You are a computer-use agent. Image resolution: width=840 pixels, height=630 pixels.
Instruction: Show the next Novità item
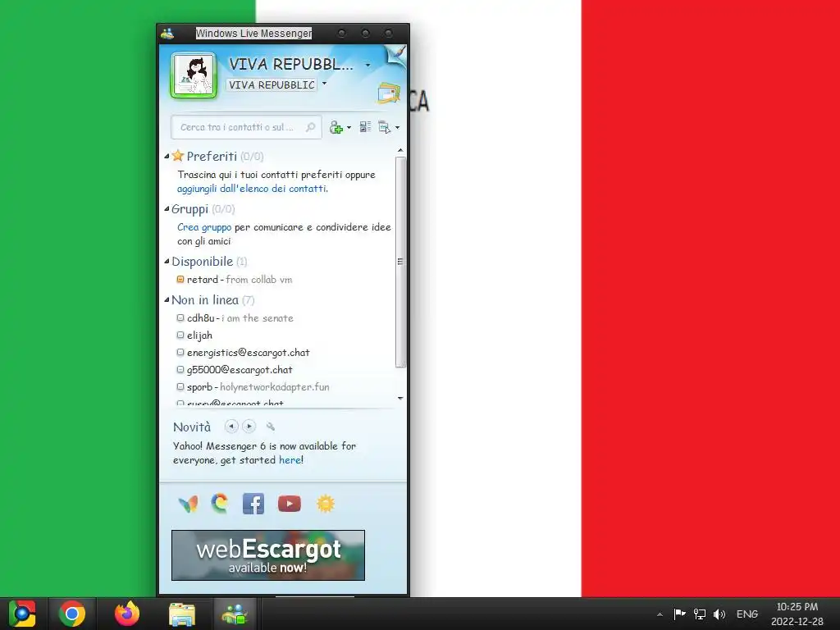tap(249, 427)
